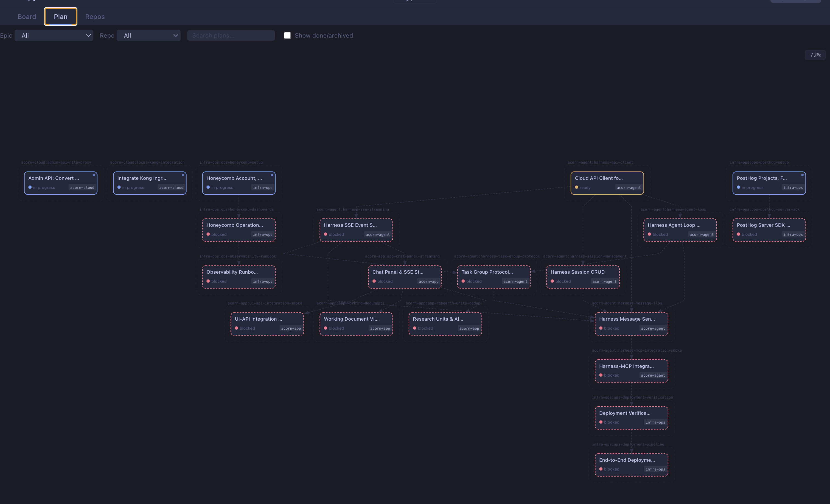Click the blue dot on Integrate Kong node
This screenshot has width=830, height=504.
(x=119, y=187)
